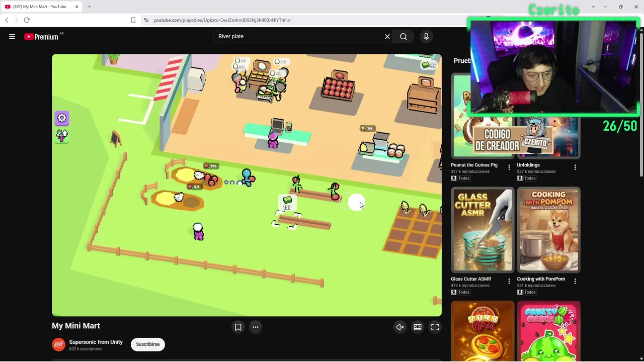Subscribe with the Suscribirse button
This screenshot has height=362, width=644.
(x=148, y=344)
